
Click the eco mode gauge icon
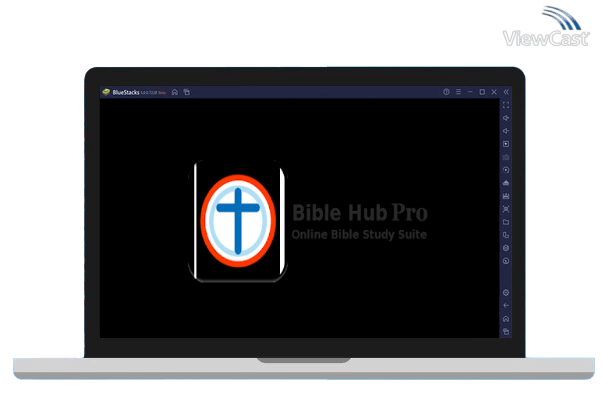click(506, 261)
